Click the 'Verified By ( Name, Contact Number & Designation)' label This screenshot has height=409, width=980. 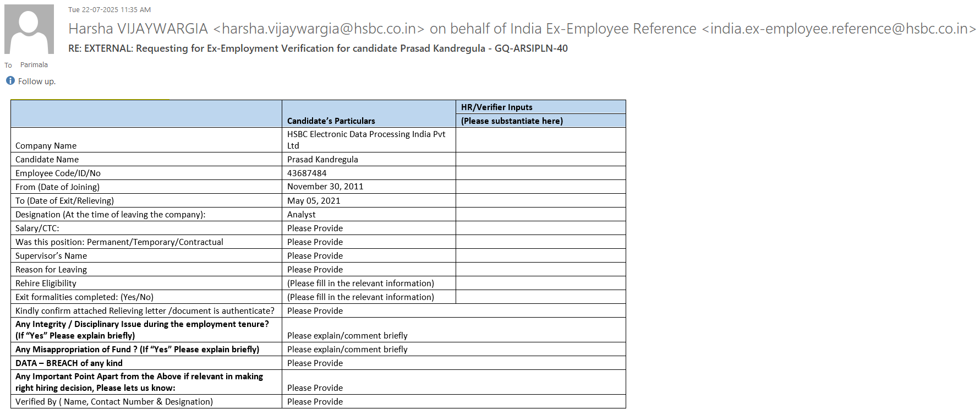click(x=114, y=402)
